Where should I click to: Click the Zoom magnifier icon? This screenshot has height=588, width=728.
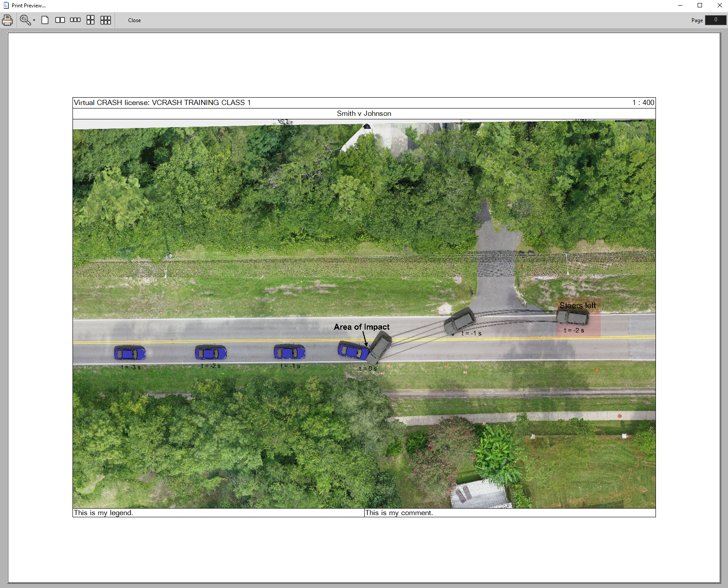click(x=25, y=20)
